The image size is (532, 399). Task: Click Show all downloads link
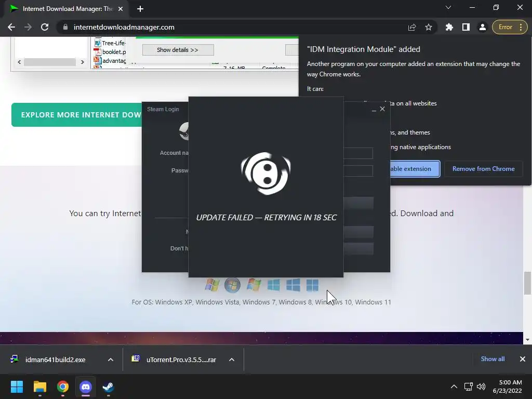coord(493,359)
